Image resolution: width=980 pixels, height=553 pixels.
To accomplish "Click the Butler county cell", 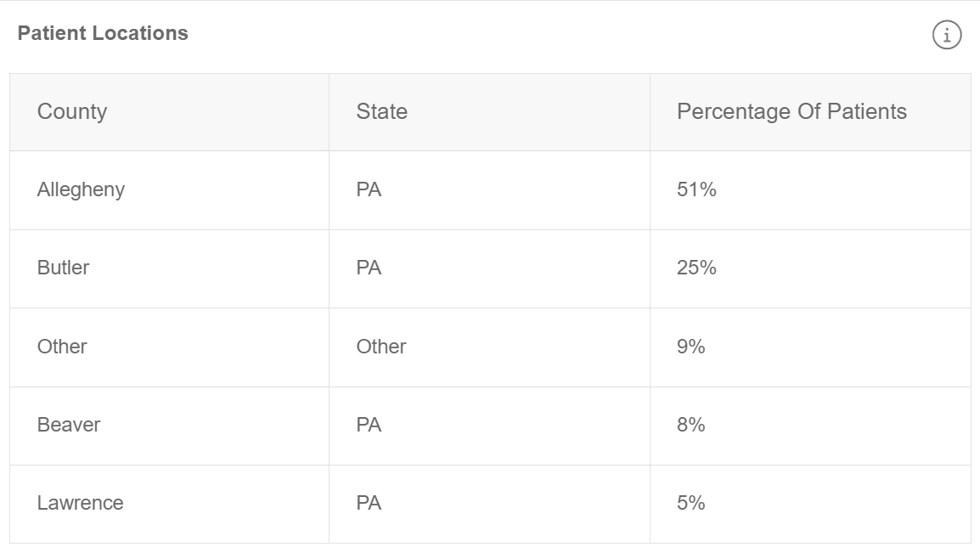I will click(169, 268).
